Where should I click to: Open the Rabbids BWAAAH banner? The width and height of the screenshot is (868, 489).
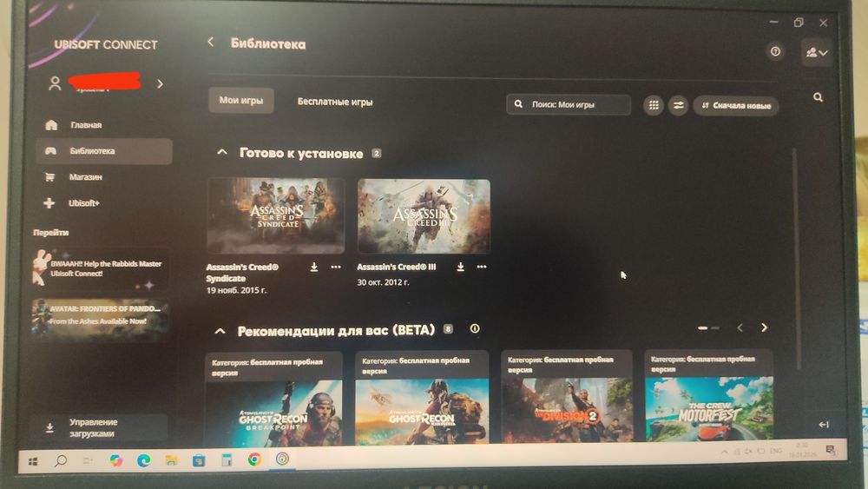100,269
